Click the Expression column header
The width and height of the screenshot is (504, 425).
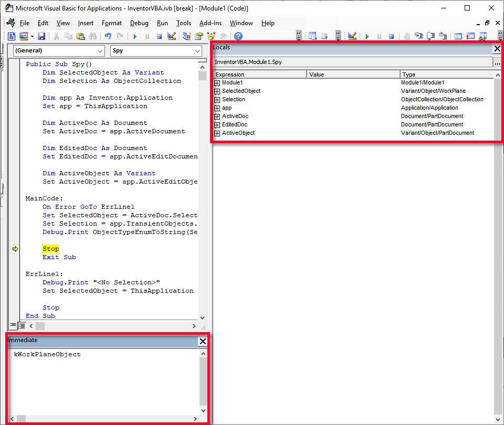click(260, 75)
